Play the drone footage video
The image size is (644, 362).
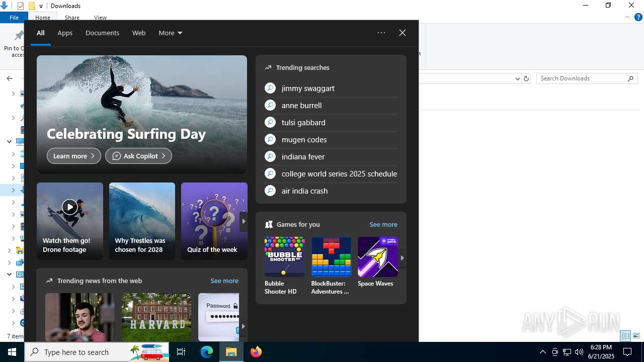pos(70,207)
